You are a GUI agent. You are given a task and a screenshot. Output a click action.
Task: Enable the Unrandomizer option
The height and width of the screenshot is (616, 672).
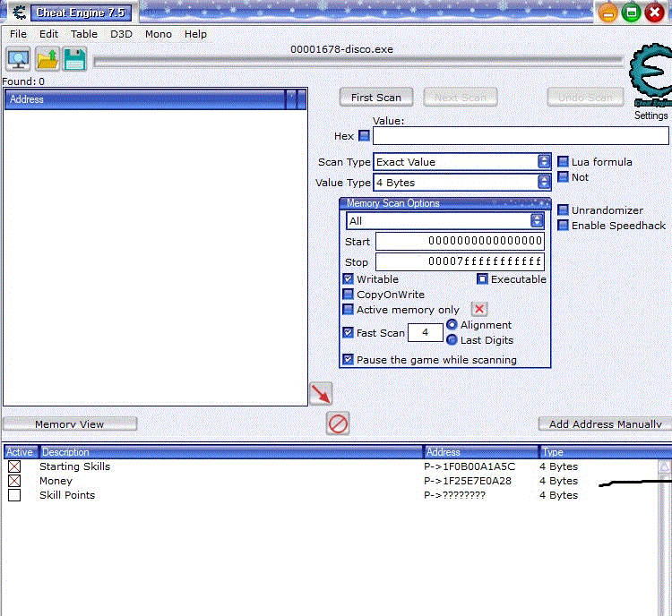coord(563,210)
